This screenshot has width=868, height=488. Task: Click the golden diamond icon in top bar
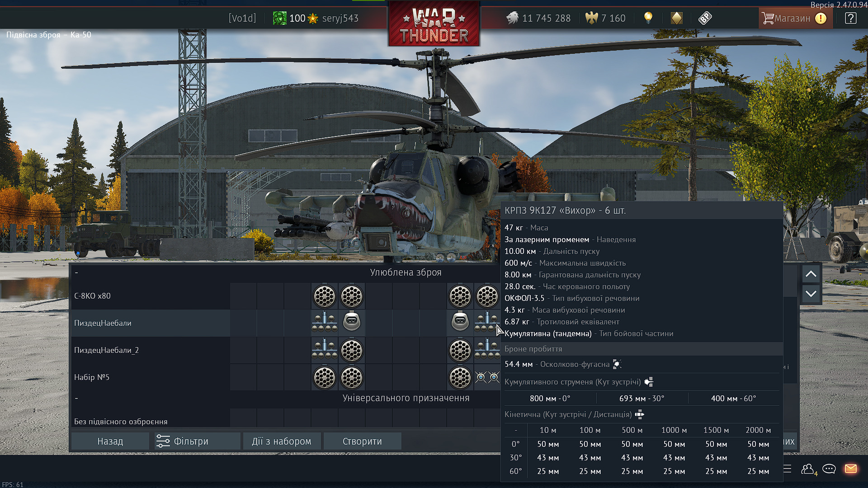pos(676,18)
